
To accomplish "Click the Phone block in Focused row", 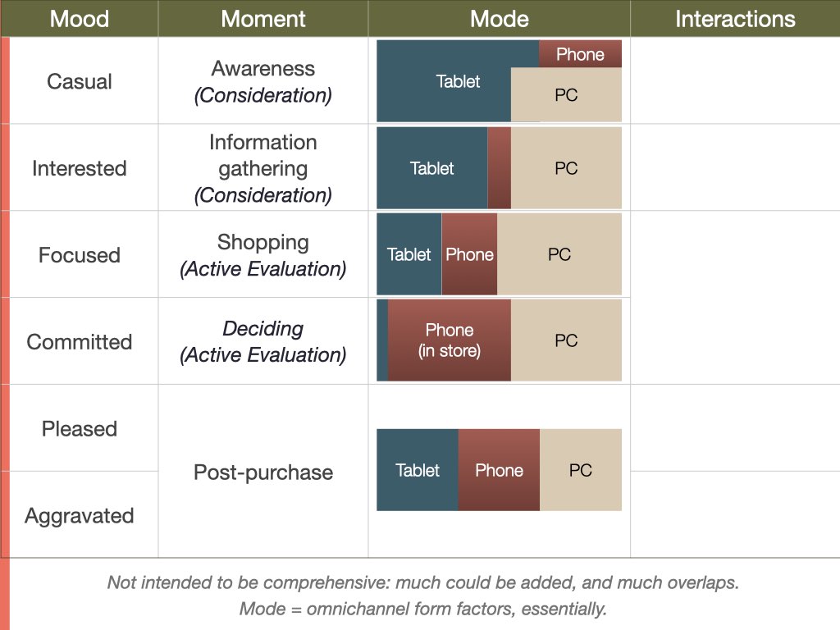I will click(469, 254).
